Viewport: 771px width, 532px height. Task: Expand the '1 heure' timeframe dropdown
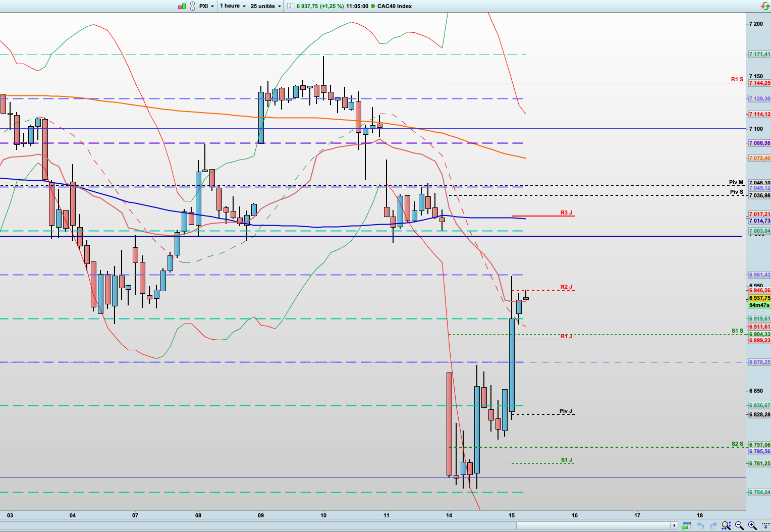233,6
